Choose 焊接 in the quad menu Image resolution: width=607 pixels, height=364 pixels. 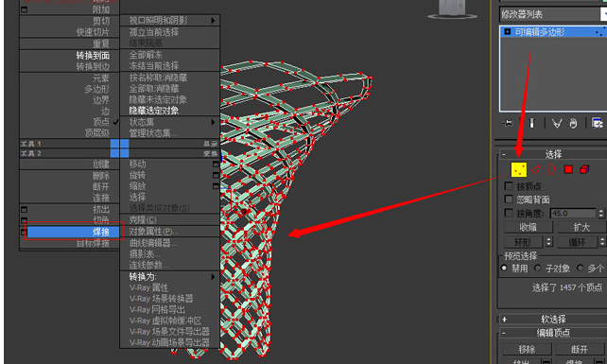tap(73, 232)
